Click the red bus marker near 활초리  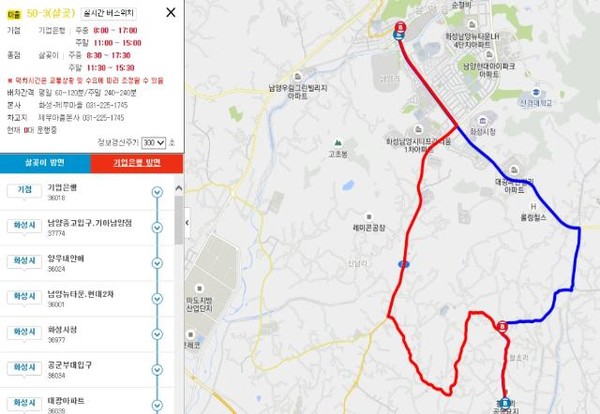(x=502, y=326)
